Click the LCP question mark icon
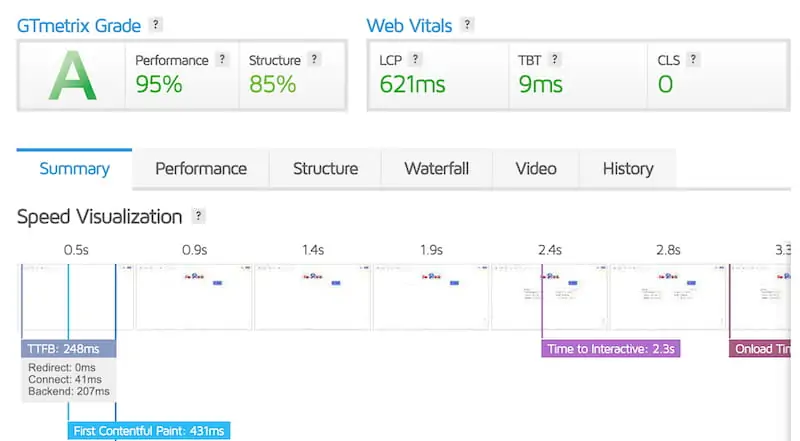This screenshot has height=441, width=800. pyautogui.click(x=415, y=59)
